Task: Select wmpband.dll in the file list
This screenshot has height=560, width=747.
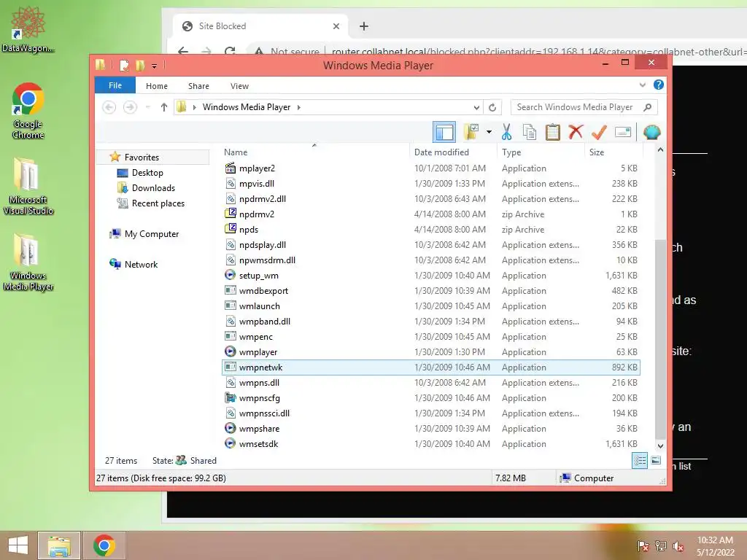Action: 431,322
